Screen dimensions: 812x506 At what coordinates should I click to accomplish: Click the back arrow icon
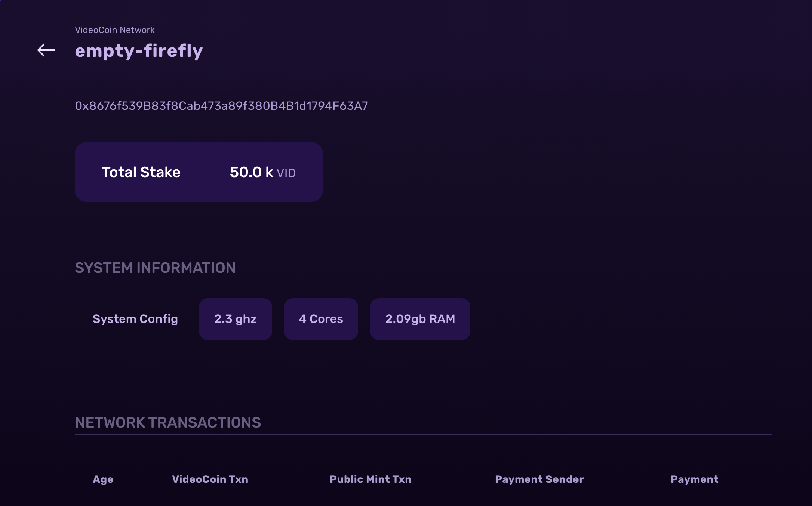[x=46, y=50]
